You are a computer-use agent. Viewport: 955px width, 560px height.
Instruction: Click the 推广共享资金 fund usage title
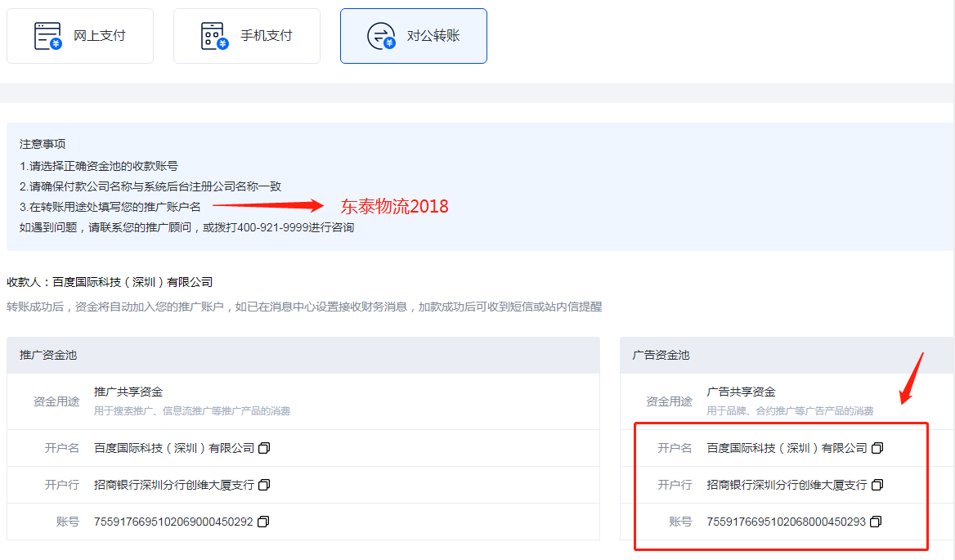point(128,392)
